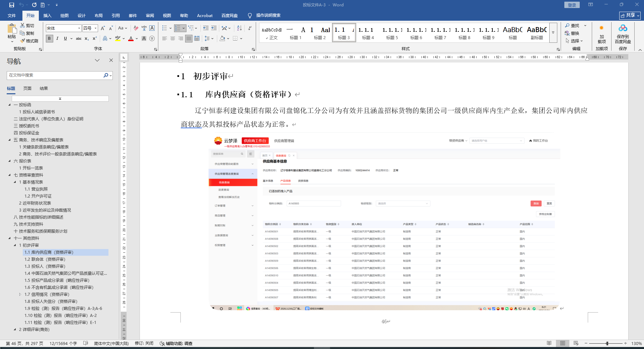The height and width of the screenshot is (349, 644).
Task: Increase font size with the grow font icon
Action: click(x=103, y=28)
